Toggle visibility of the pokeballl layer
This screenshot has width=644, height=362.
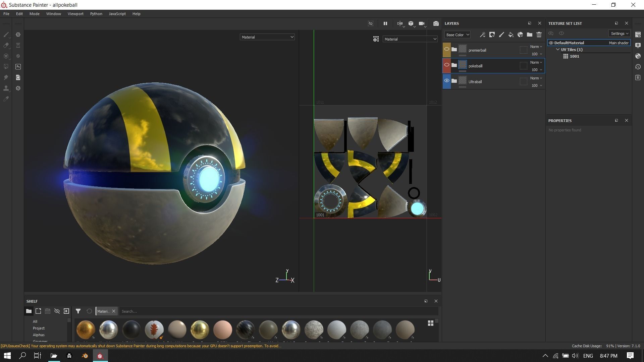446,65
